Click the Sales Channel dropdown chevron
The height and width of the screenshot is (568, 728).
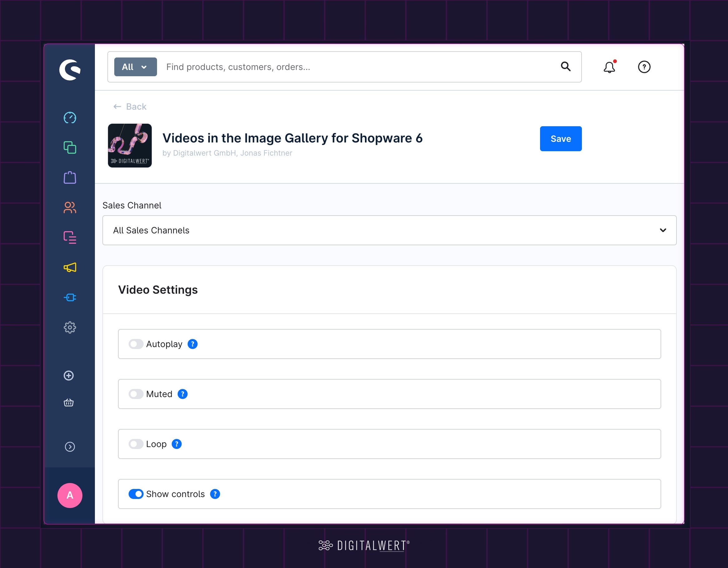point(663,230)
